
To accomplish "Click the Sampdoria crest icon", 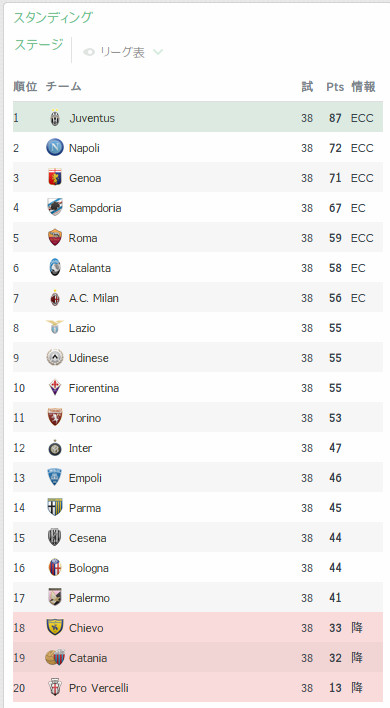I will (55, 208).
